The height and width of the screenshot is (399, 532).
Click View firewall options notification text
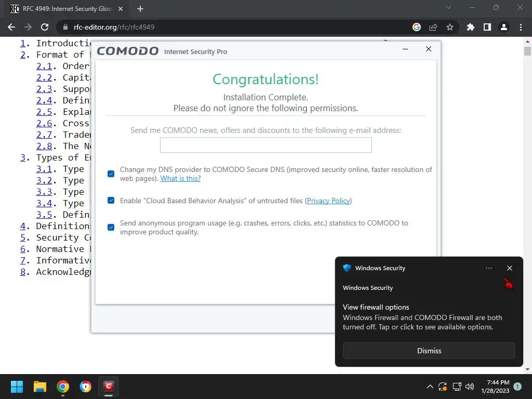click(376, 307)
